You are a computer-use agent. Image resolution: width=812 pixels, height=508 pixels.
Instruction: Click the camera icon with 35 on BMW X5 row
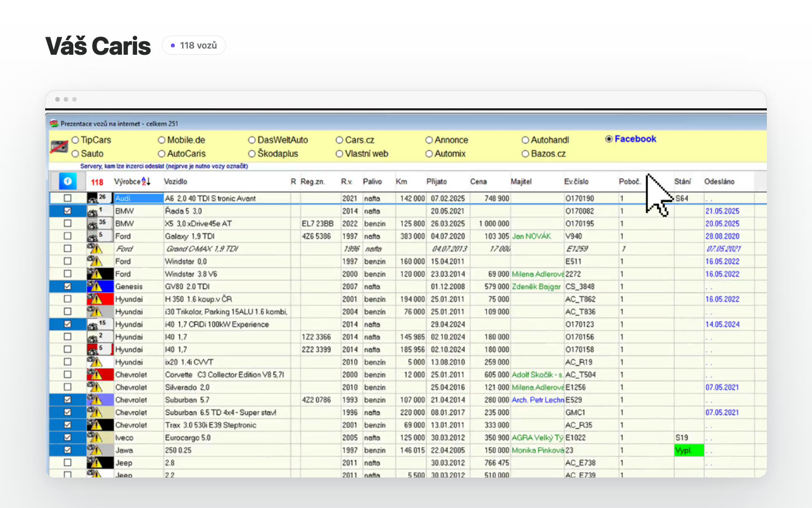97,224
